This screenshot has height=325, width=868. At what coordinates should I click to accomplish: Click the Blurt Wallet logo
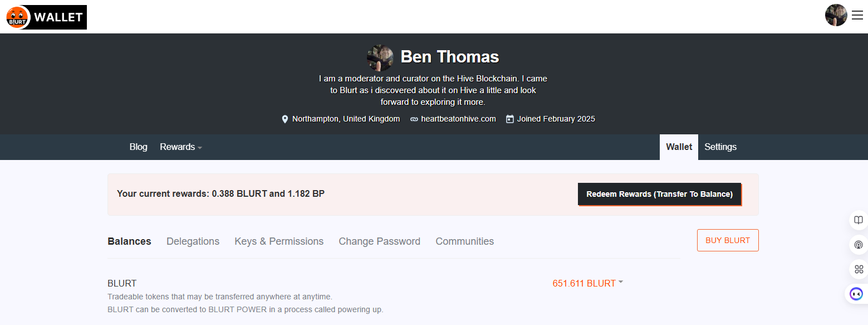click(x=46, y=17)
